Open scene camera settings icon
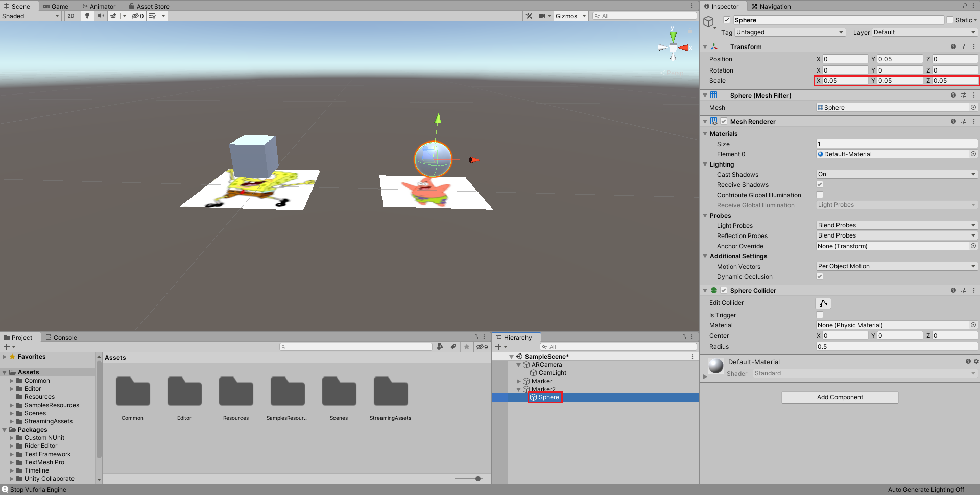The width and height of the screenshot is (980, 495). click(x=542, y=16)
